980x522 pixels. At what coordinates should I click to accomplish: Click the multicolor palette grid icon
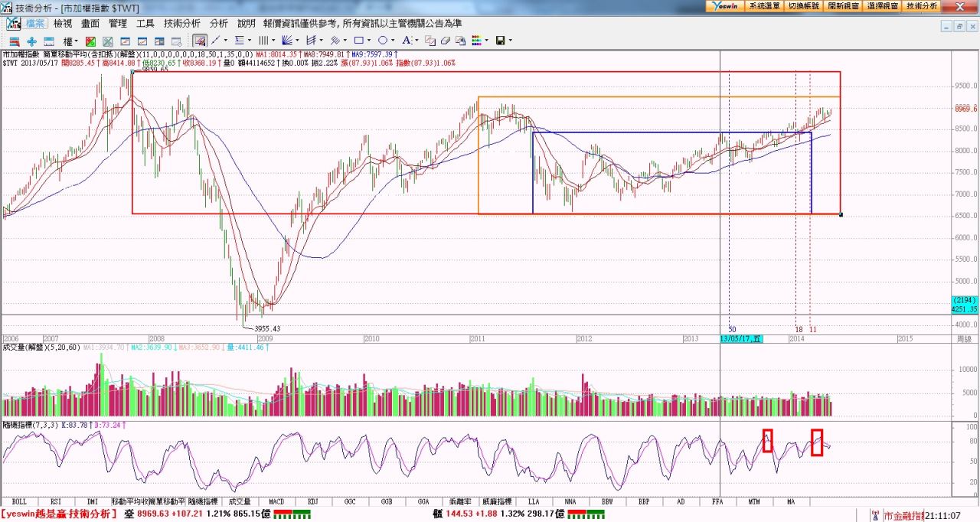coord(476,41)
